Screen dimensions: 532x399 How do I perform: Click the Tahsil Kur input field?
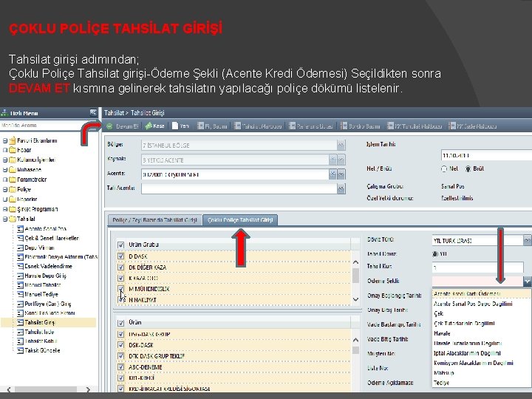478,267
